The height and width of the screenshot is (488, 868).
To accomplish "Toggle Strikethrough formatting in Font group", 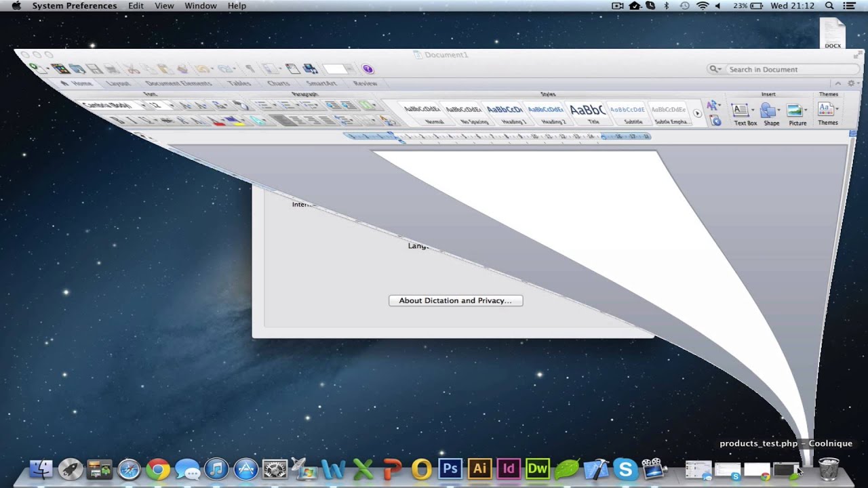I will pyautogui.click(x=167, y=121).
